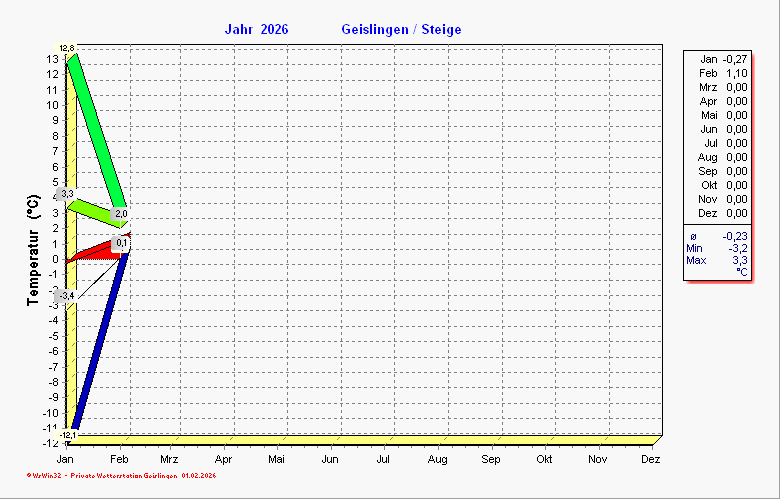This screenshot has width=780, height=499.
Task: Click the bright green maximum temperature band
Action: pos(96,128)
